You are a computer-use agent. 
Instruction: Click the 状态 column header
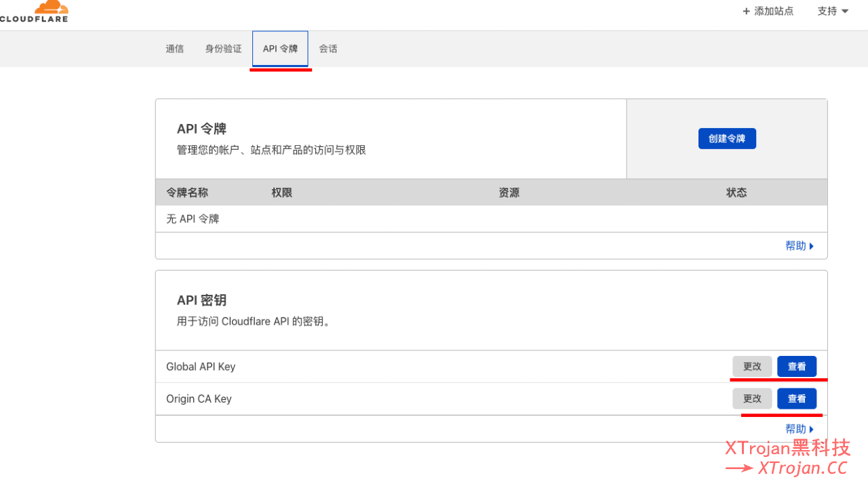(x=736, y=193)
